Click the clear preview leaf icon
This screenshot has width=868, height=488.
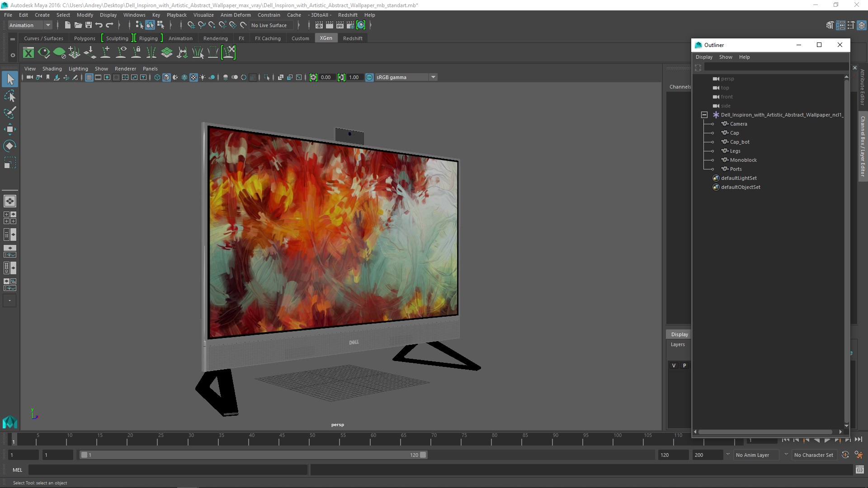tap(59, 53)
